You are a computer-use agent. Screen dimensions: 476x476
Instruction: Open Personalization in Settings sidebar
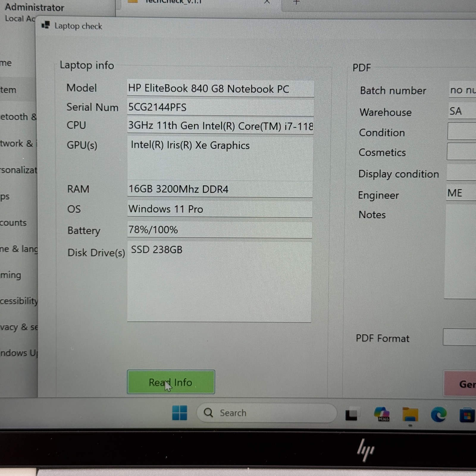[18, 170]
